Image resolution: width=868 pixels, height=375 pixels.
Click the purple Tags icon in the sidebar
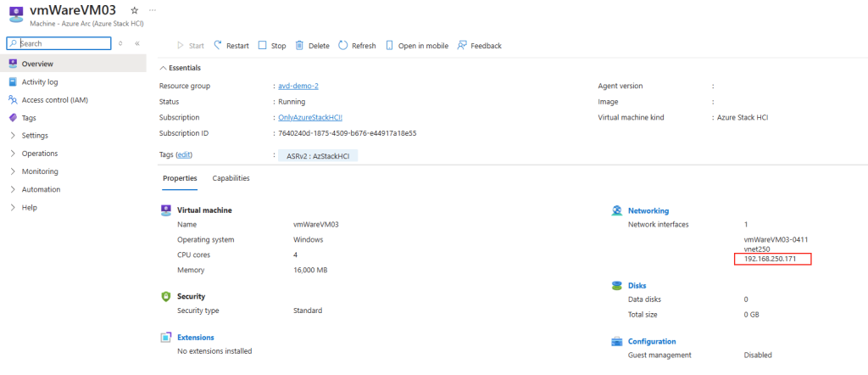point(13,117)
